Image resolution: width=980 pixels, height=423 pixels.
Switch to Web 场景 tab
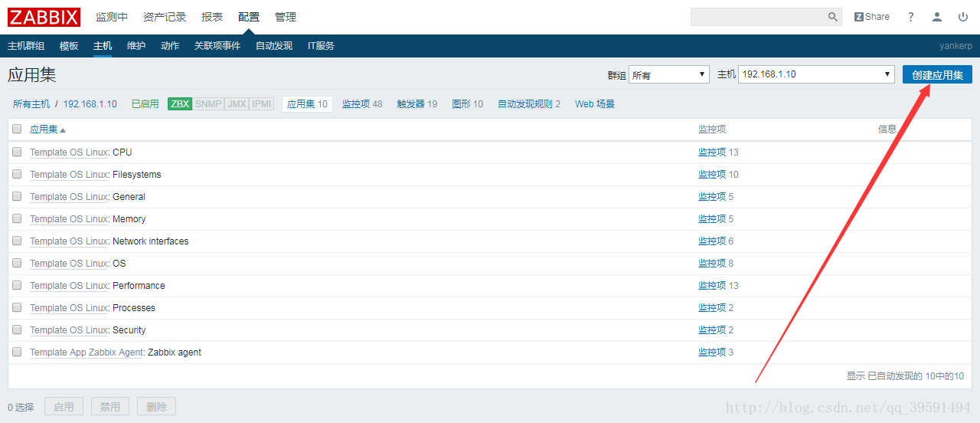[595, 104]
